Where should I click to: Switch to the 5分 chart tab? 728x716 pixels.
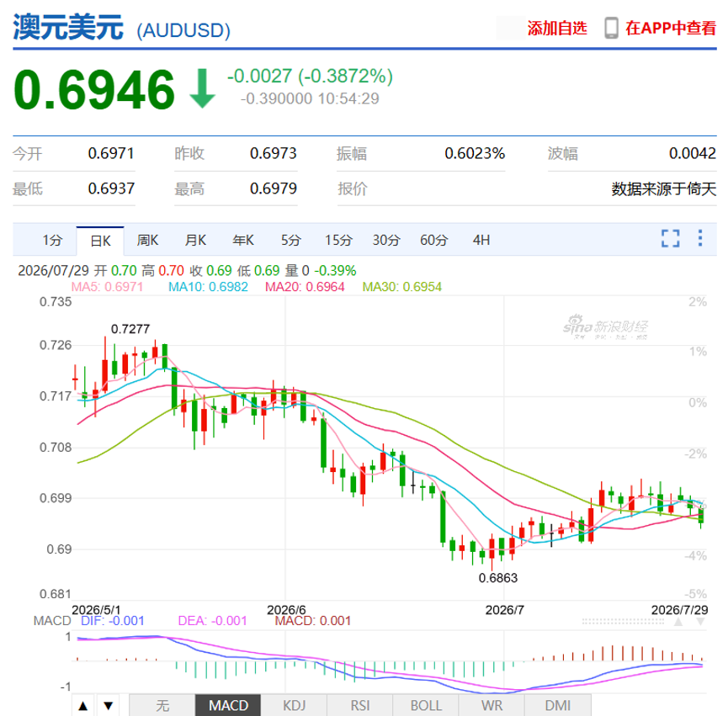click(x=290, y=241)
